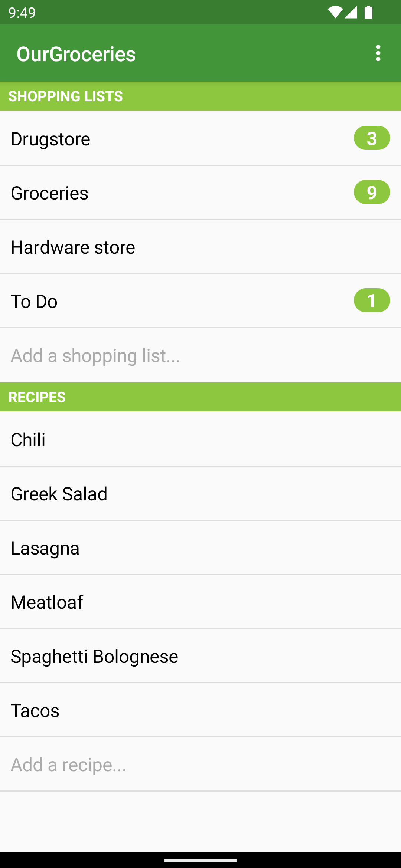Tap the To Do count badge
This screenshot has width=401, height=868.
372,300
